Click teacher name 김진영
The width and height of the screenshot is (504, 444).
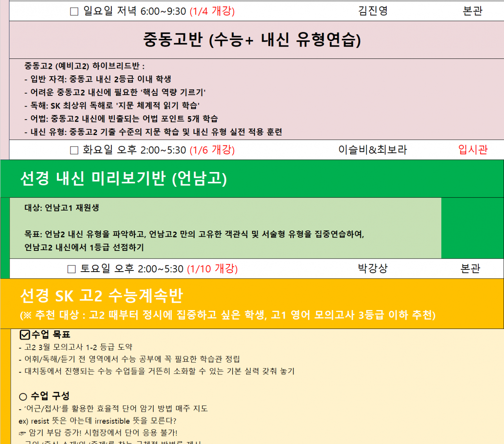373,11
